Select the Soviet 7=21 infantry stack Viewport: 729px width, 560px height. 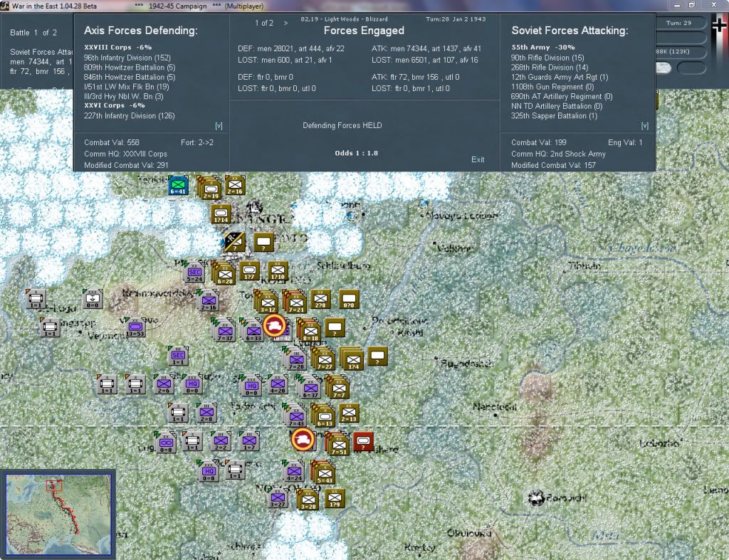(295, 301)
